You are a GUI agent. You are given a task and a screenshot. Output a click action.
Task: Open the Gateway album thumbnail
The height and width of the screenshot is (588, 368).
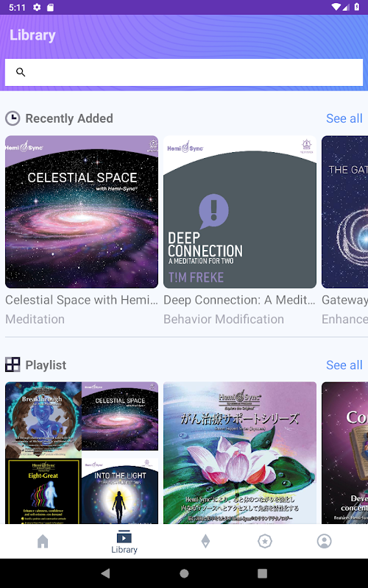(x=344, y=212)
